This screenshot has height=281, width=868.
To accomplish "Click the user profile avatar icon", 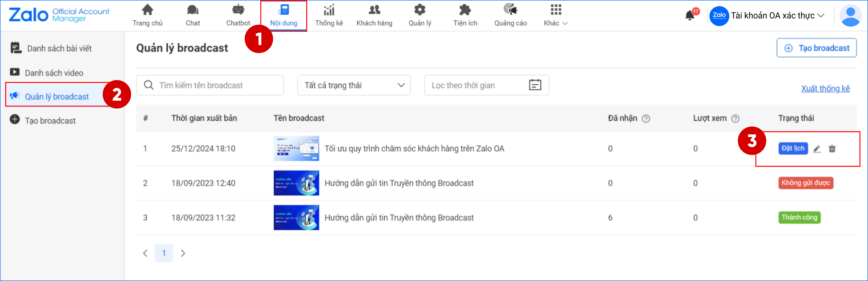I will 850,15.
